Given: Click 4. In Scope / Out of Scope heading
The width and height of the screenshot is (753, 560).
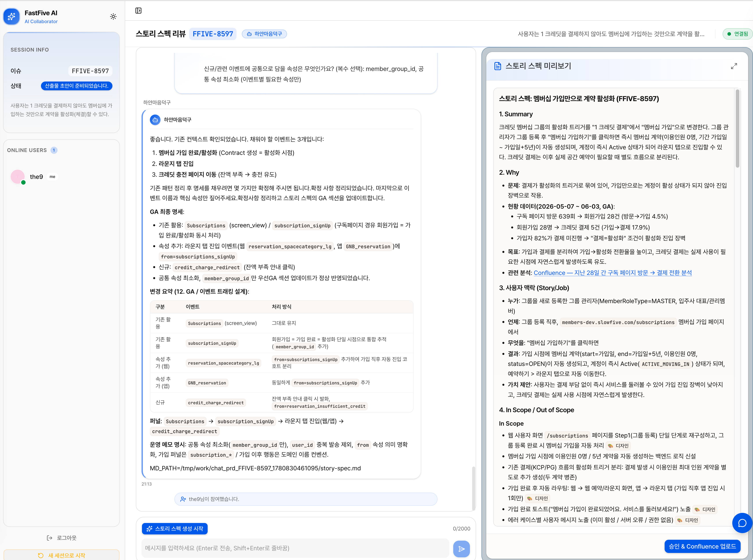Looking at the screenshot, I should [x=536, y=410].
